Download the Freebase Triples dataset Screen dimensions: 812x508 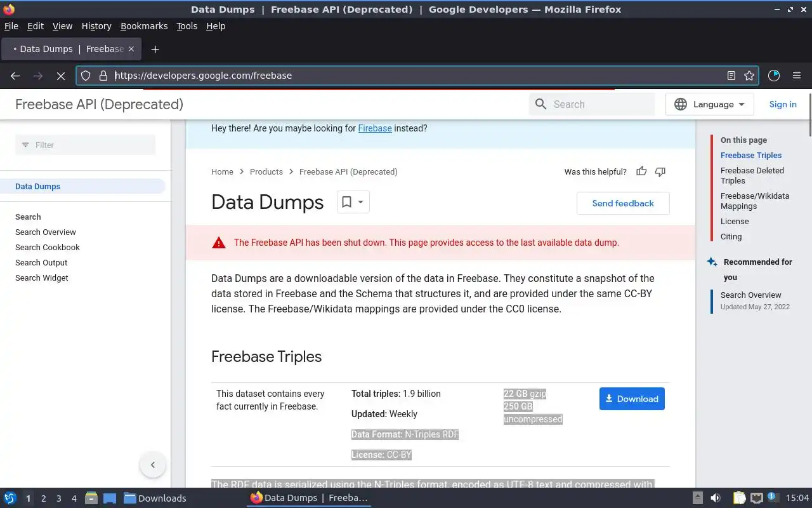(632, 399)
